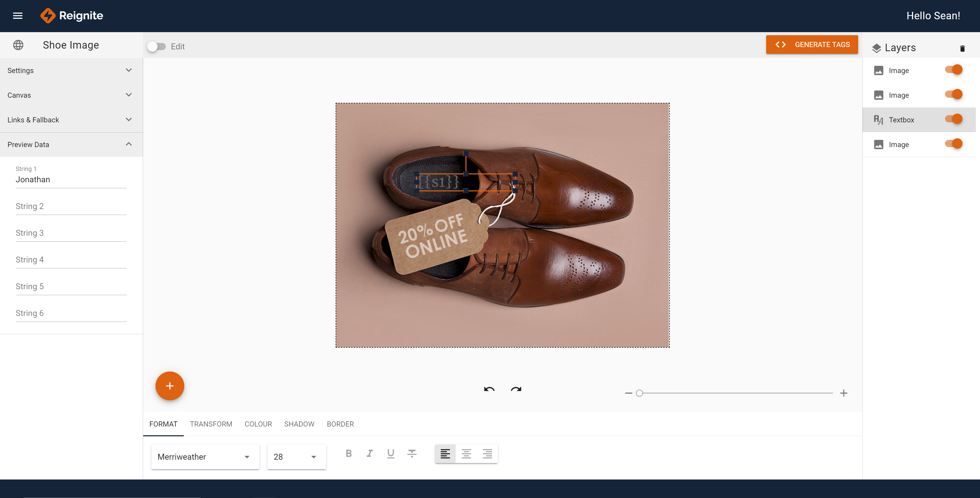Turn on the Edit toggle
The image size is (980, 498).
156,47
